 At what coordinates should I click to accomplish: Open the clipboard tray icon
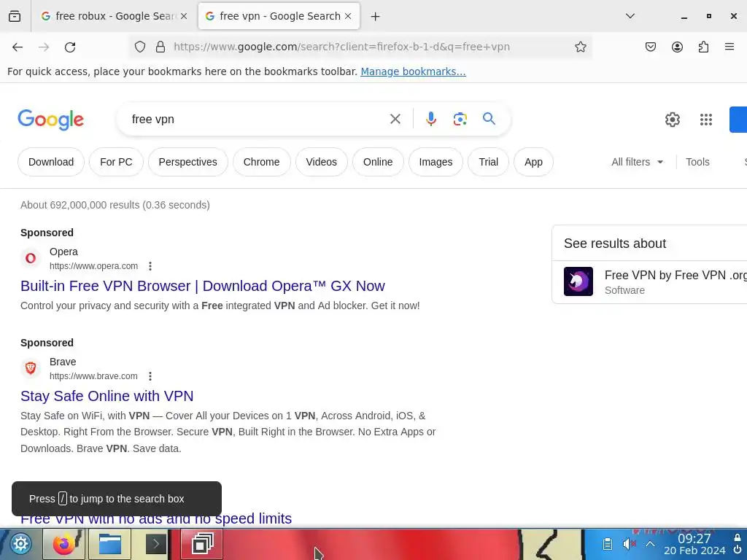(x=608, y=544)
